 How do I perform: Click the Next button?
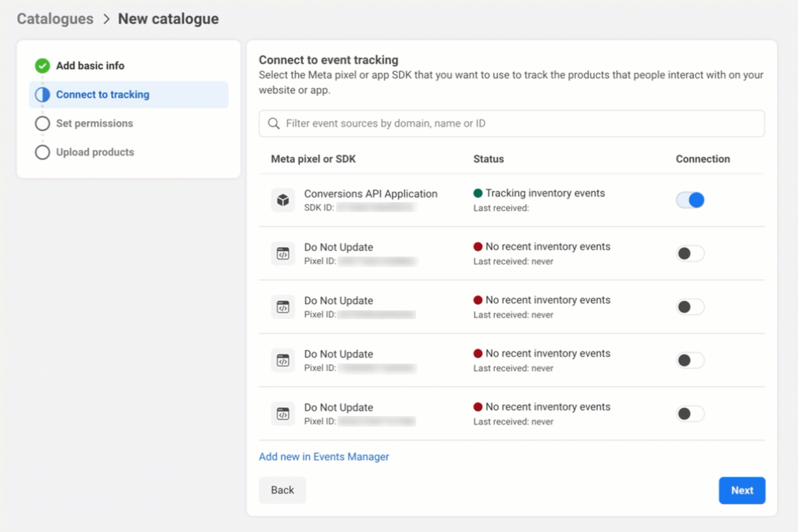point(742,490)
